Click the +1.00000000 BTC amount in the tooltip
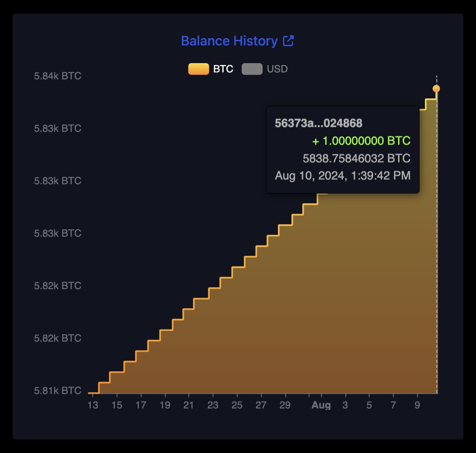476x453 pixels. (361, 141)
